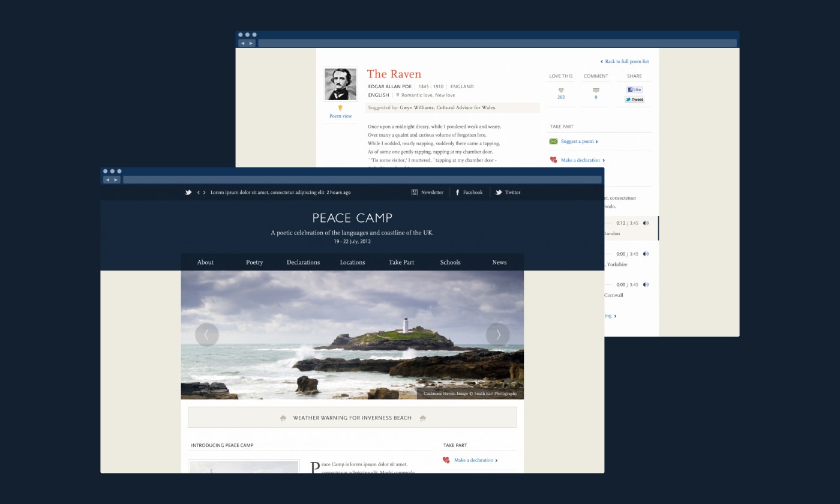
Task: Open the News menu item
Action: [x=499, y=262]
